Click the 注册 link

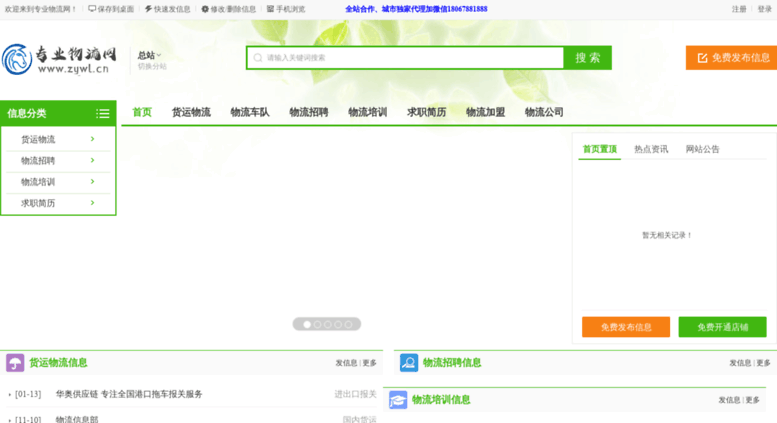point(739,9)
